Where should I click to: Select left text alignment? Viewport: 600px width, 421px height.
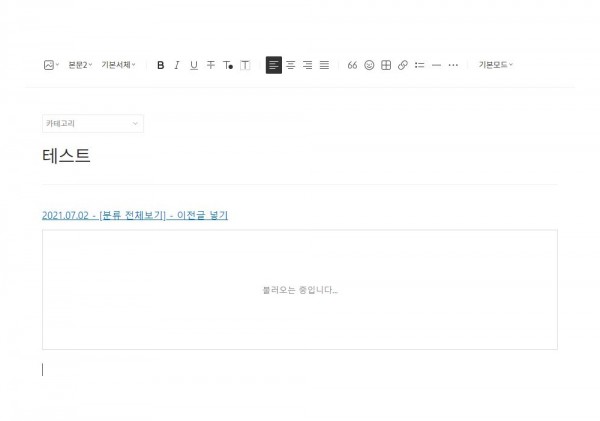click(273, 65)
